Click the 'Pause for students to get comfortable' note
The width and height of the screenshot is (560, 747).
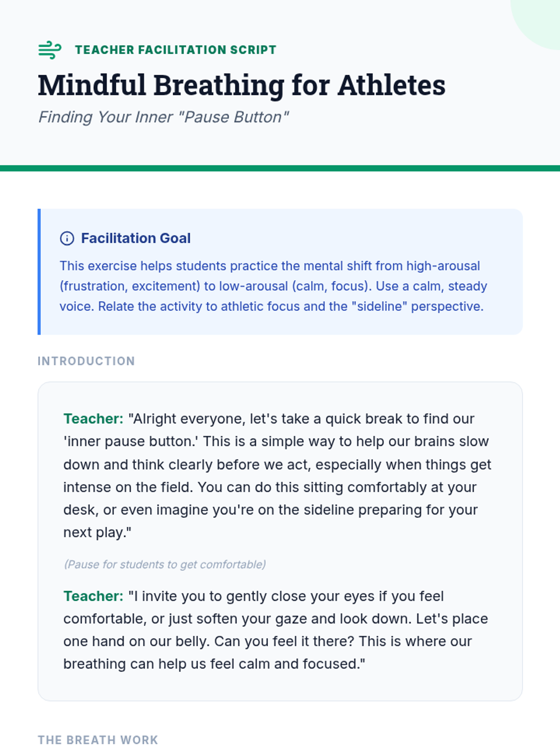(165, 564)
